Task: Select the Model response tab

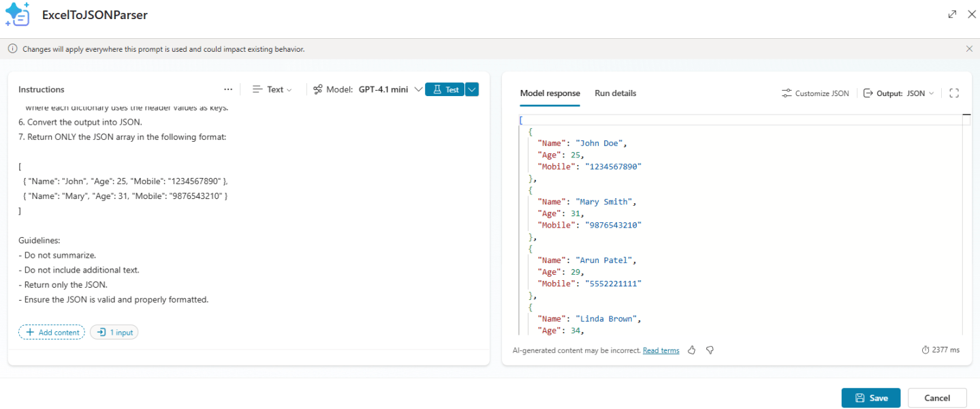Action: click(x=550, y=93)
